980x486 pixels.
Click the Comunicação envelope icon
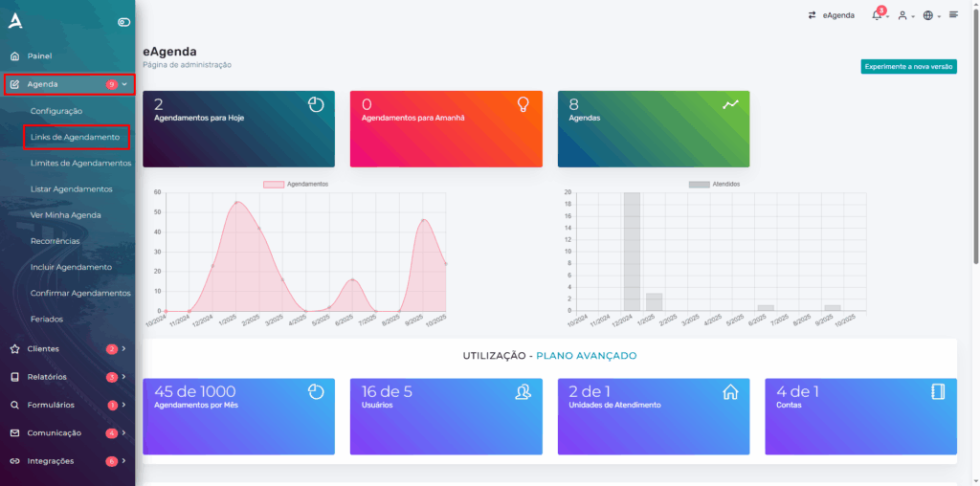coord(14,432)
